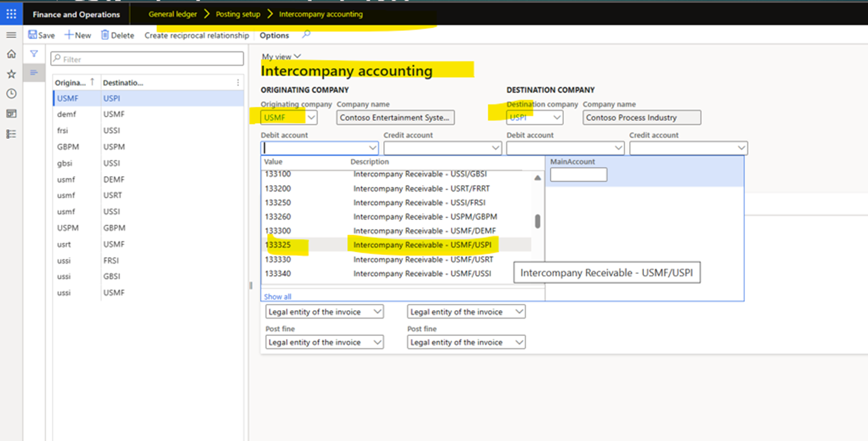Click the search magnifier in action bar
Screen dimensions: 868x441
(306, 35)
